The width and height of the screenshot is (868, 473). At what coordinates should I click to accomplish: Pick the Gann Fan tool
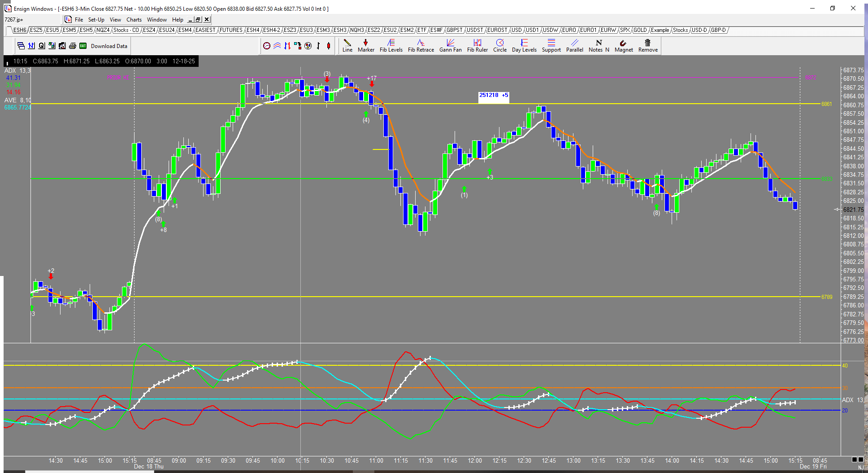pyautogui.click(x=450, y=45)
